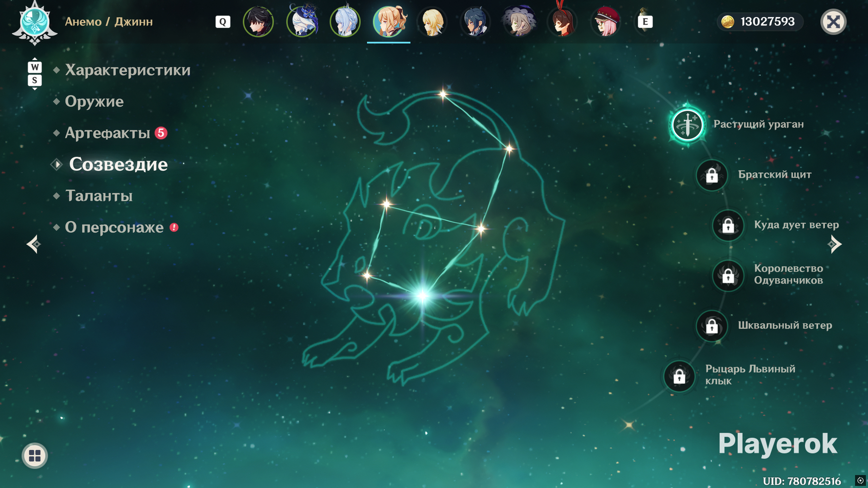Open the Характеристики tab

tap(128, 70)
